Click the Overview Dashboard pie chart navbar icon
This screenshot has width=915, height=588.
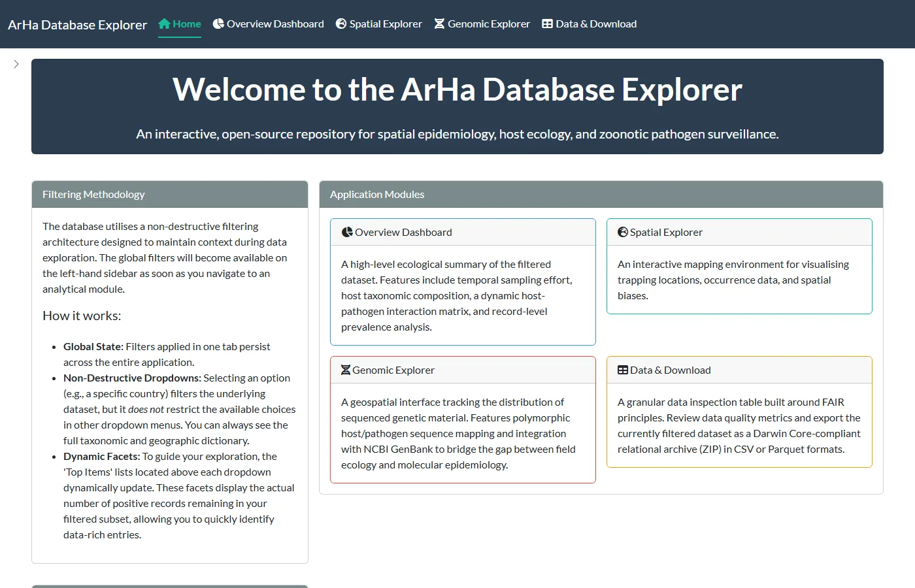tap(218, 24)
